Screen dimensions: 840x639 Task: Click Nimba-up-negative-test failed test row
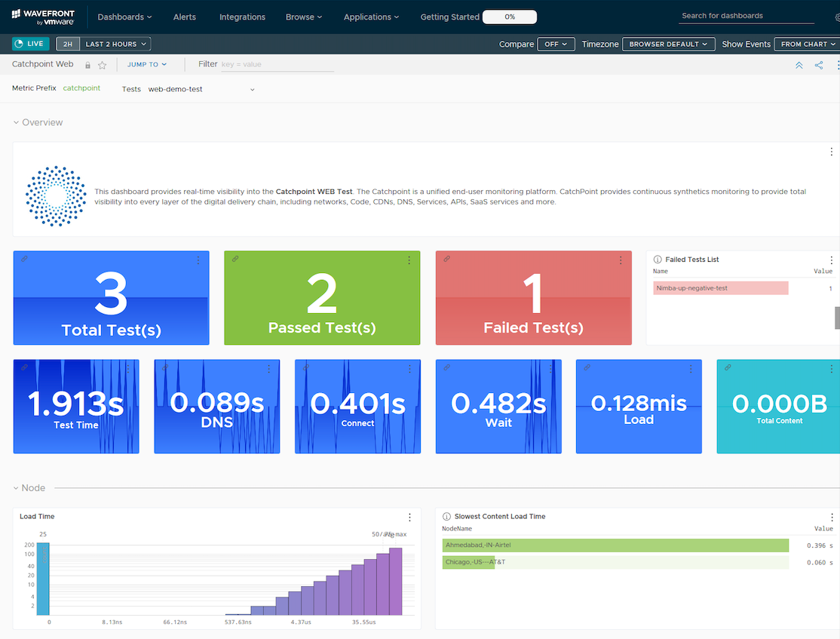pyautogui.click(x=720, y=288)
